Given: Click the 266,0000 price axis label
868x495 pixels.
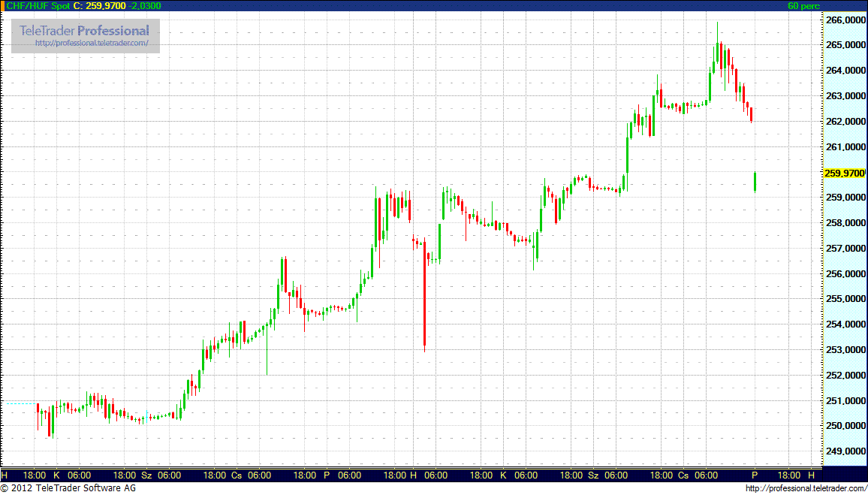Looking at the screenshot, I should pos(845,20).
